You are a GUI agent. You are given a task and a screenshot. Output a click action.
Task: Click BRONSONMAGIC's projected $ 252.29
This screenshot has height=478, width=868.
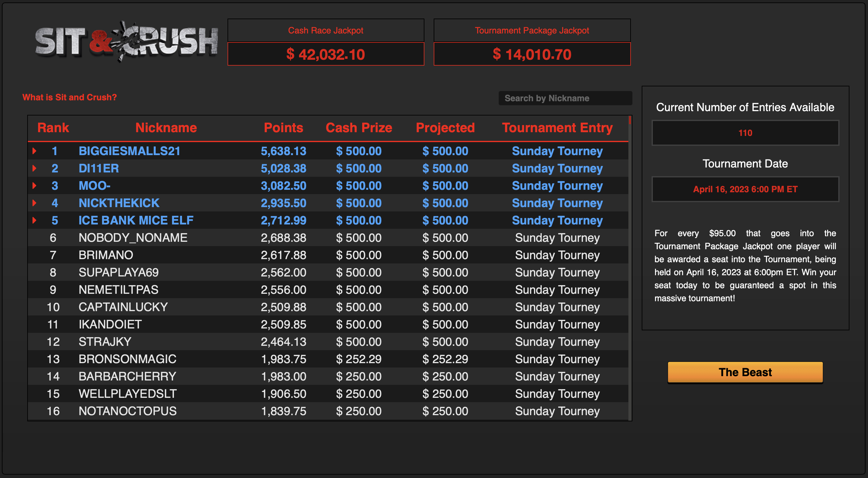point(445,359)
